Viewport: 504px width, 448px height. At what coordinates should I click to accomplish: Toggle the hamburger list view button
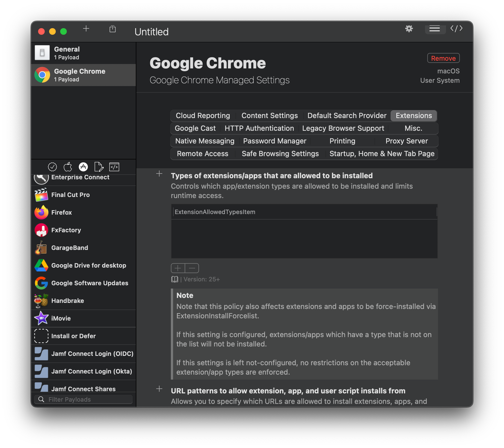point(435,29)
